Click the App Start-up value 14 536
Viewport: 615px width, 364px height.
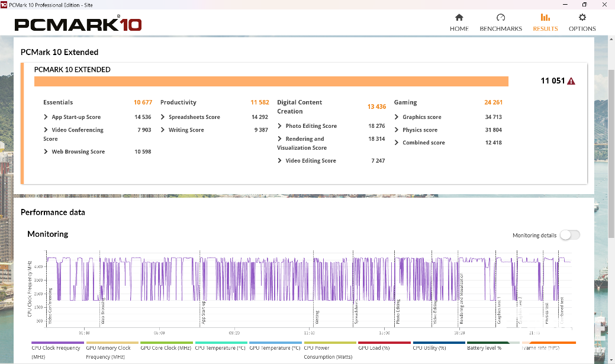[143, 117]
